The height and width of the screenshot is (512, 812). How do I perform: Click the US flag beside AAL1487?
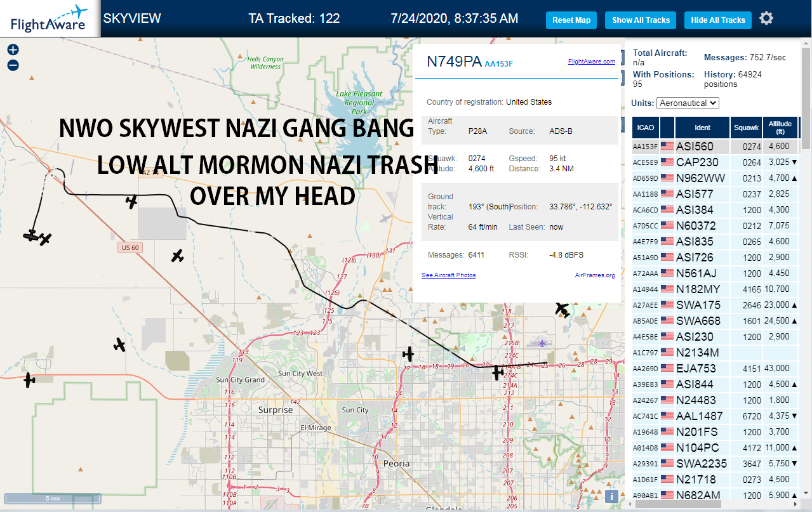pyautogui.click(x=667, y=416)
